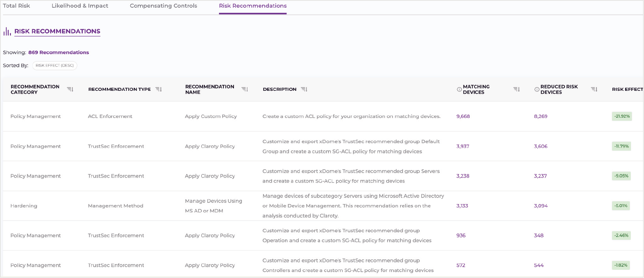Click the Risk Recommendations bar chart icon

point(7,31)
